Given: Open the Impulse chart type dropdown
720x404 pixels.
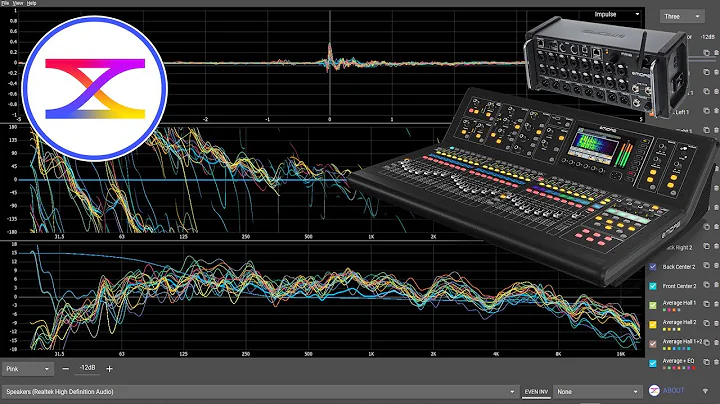Looking at the screenshot, I should point(617,14).
